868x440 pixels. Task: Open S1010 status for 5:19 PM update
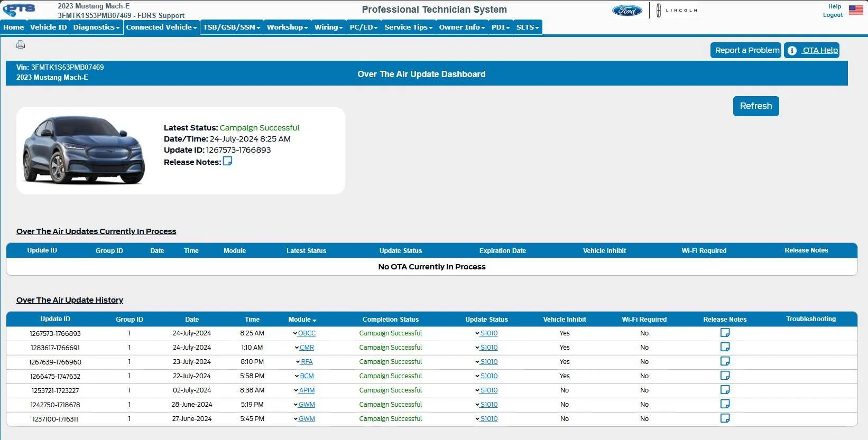(x=487, y=405)
